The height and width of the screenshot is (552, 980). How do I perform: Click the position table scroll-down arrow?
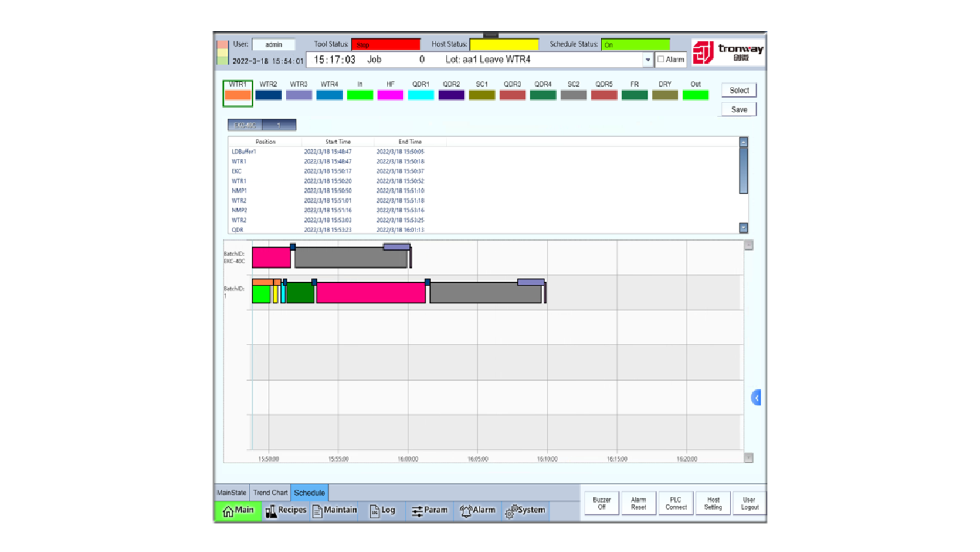[x=743, y=228]
